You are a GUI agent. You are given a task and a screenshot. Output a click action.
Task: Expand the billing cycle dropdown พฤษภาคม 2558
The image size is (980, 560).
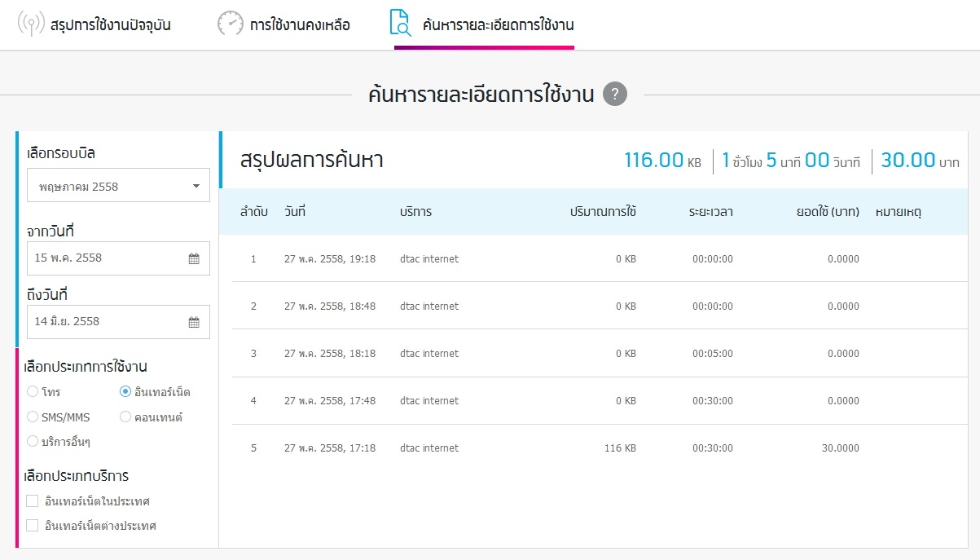118,186
